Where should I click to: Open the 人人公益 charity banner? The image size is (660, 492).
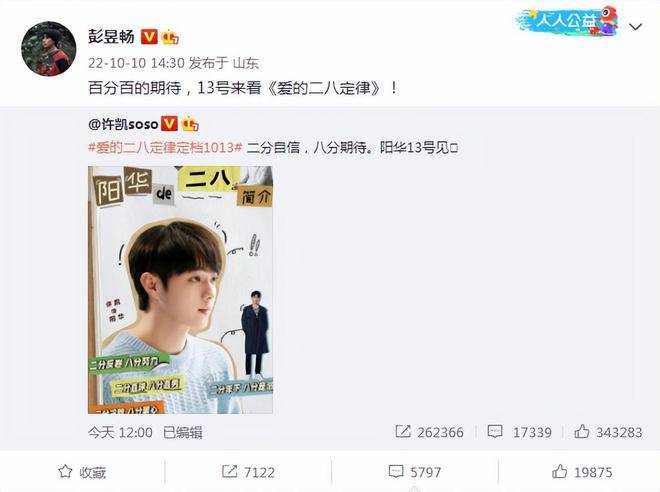pyautogui.click(x=567, y=21)
